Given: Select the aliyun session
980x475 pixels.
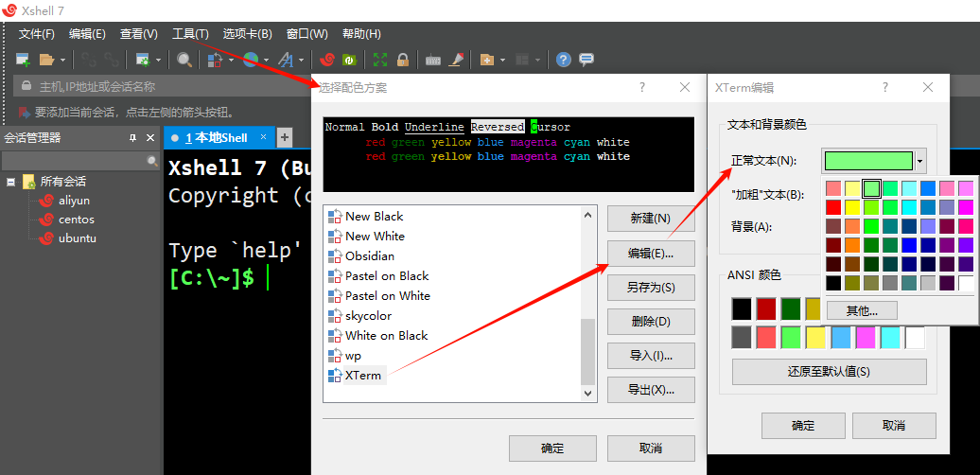Looking at the screenshot, I should point(74,201).
